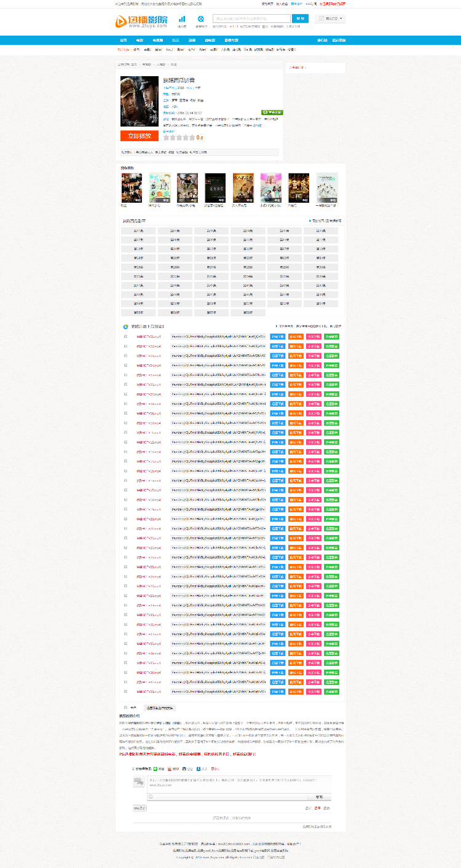Click the search input field in header
This screenshot has width=461, height=868.
tap(251, 18)
